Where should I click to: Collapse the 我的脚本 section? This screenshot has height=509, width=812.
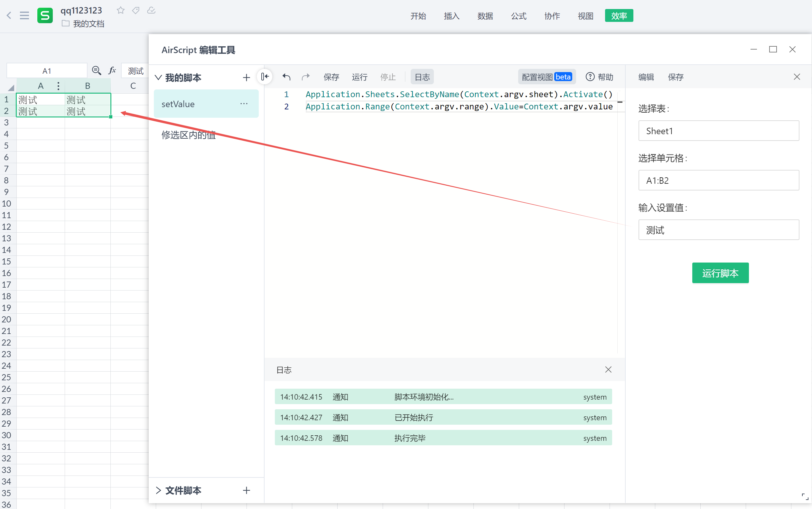pos(158,78)
